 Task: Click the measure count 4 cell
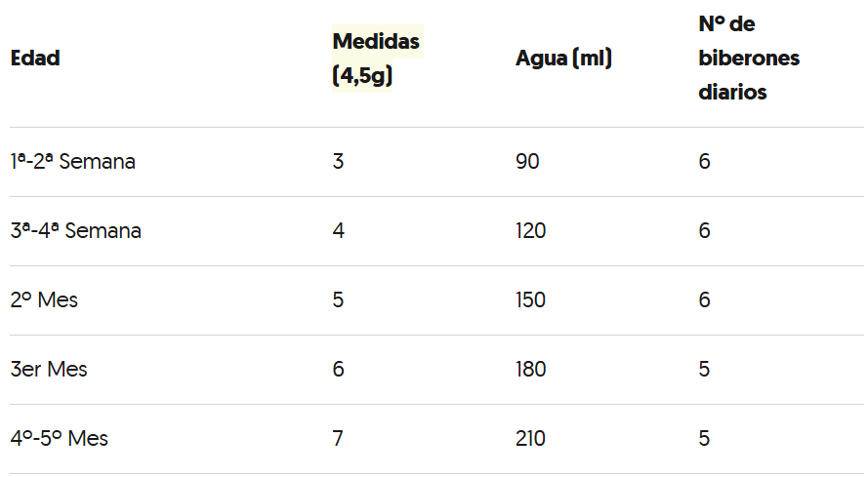(338, 231)
